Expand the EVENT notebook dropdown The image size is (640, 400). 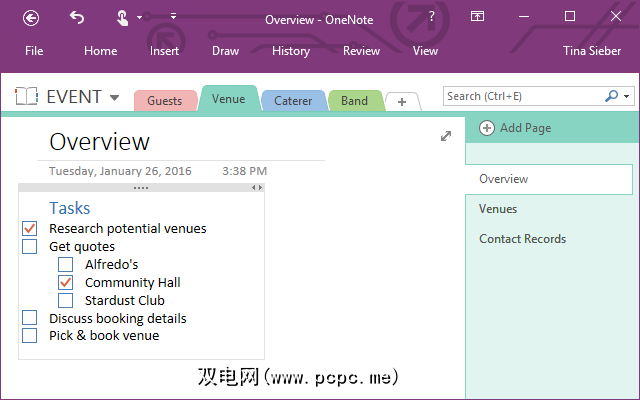(x=115, y=98)
